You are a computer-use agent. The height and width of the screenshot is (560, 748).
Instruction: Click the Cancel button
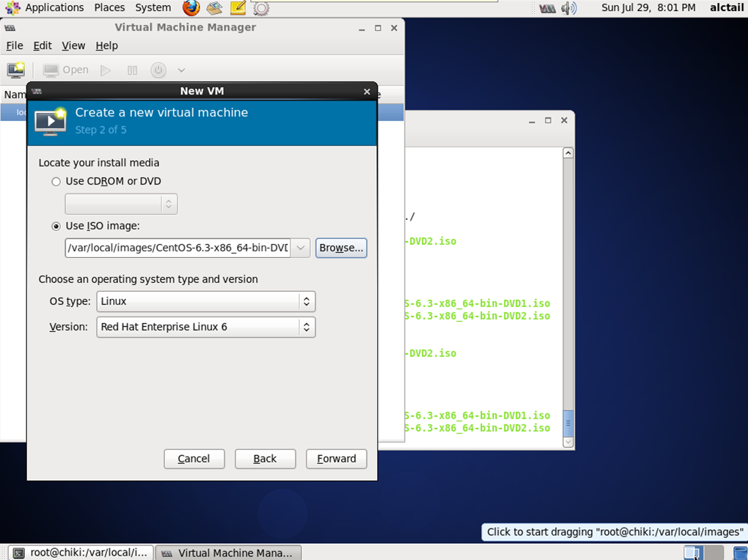pos(194,459)
